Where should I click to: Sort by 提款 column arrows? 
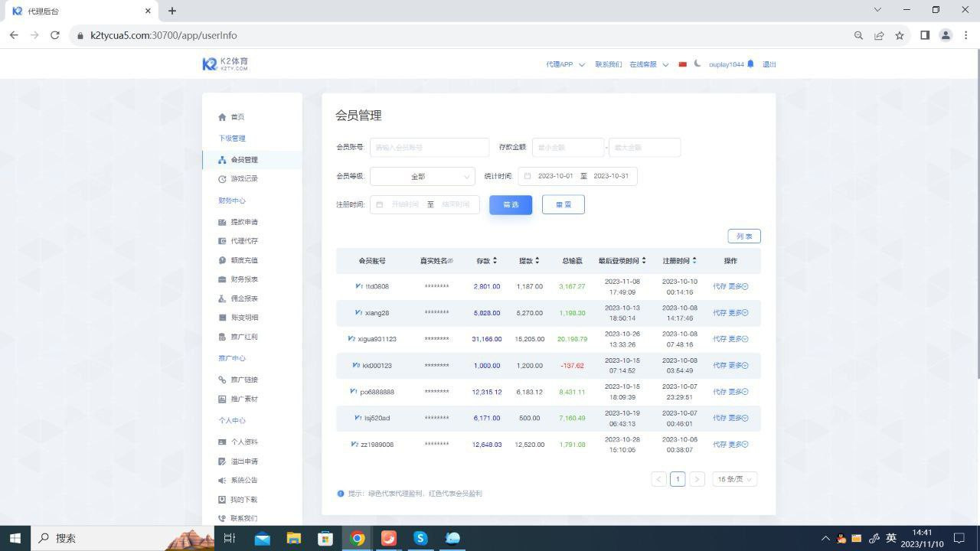pyautogui.click(x=537, y=261)
